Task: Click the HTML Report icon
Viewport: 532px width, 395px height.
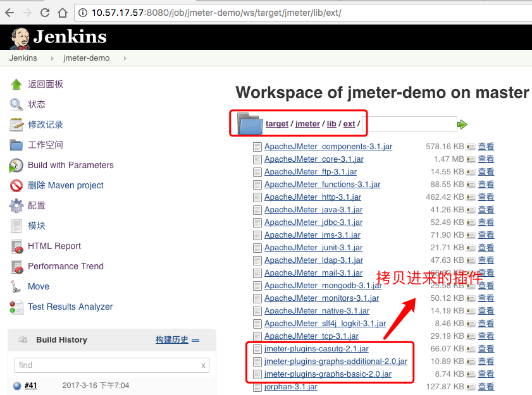Action: [x=16, y=246]
